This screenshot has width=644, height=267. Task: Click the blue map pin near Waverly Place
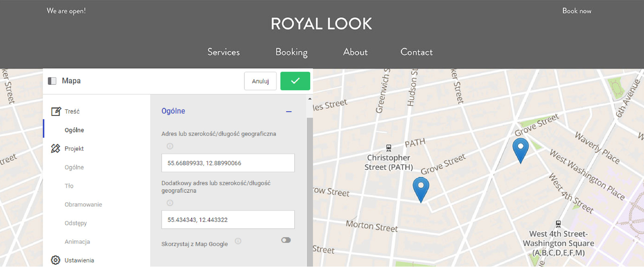tap(520, 150)
